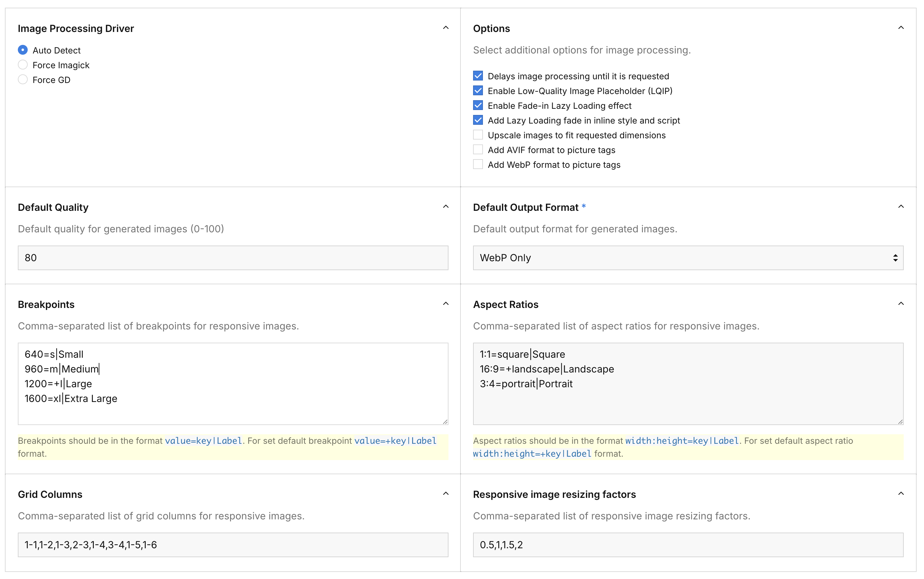Uncheck Delays image processing until requested
This screenshot has width=924, height=579.
click(x=477, y=76)
